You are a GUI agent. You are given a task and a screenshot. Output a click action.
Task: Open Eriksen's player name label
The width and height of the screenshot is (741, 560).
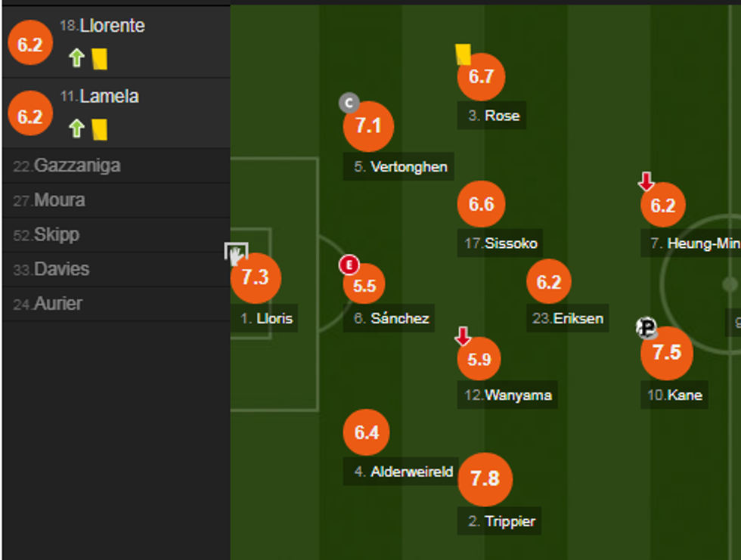569,318
